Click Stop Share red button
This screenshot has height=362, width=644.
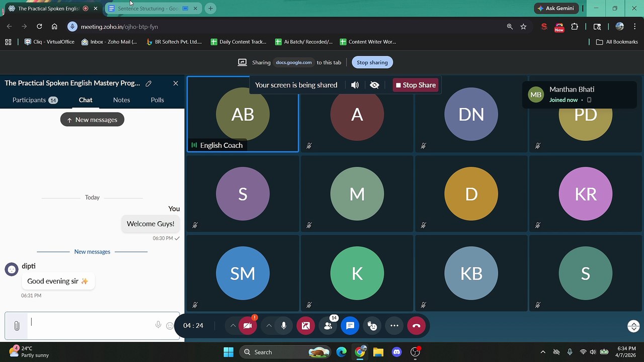click(416, 85)
